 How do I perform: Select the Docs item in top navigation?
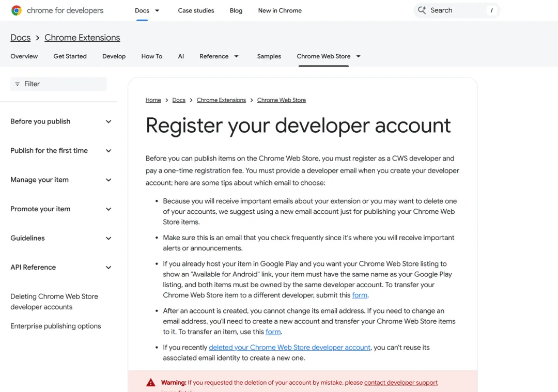[x=142, y=11]
